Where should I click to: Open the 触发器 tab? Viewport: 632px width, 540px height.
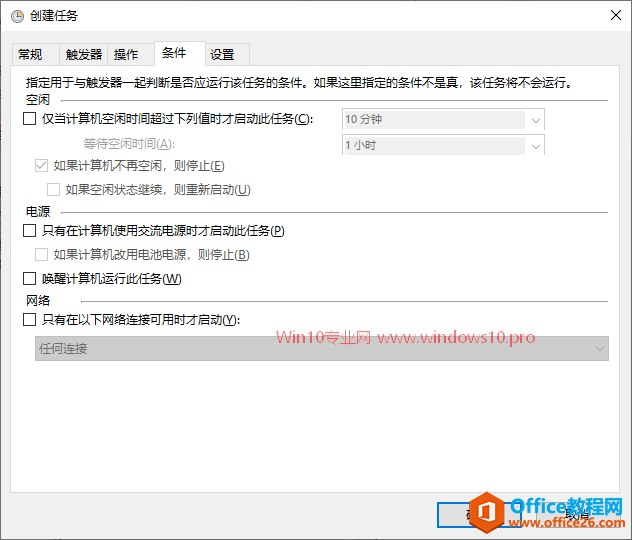point(83,54)
